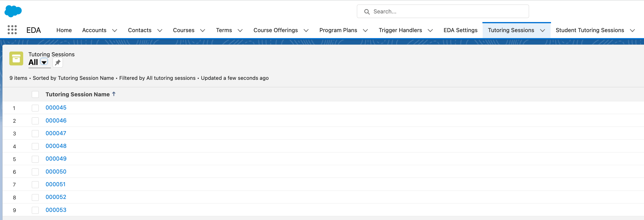This screenshot has width=644, height=220.
Task: Select the checkbox for record 000053
Action: click(x=35, y=210)
